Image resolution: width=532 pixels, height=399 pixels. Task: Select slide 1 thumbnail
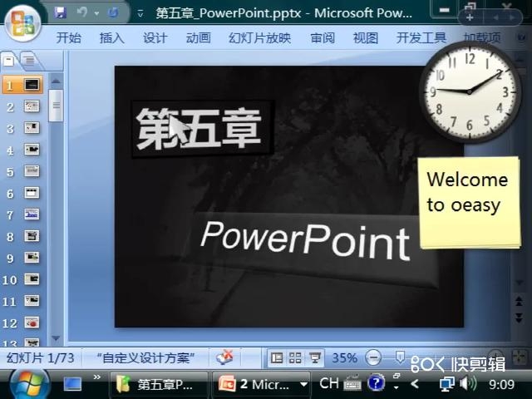point(32,85)
